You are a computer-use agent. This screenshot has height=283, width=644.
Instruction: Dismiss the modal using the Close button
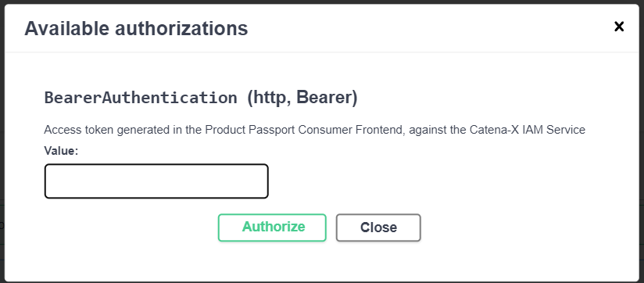378,227
